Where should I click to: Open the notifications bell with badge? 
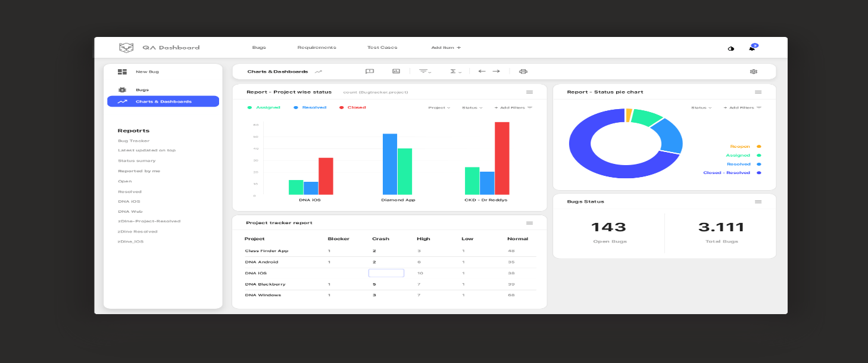(x=751, y=48)
